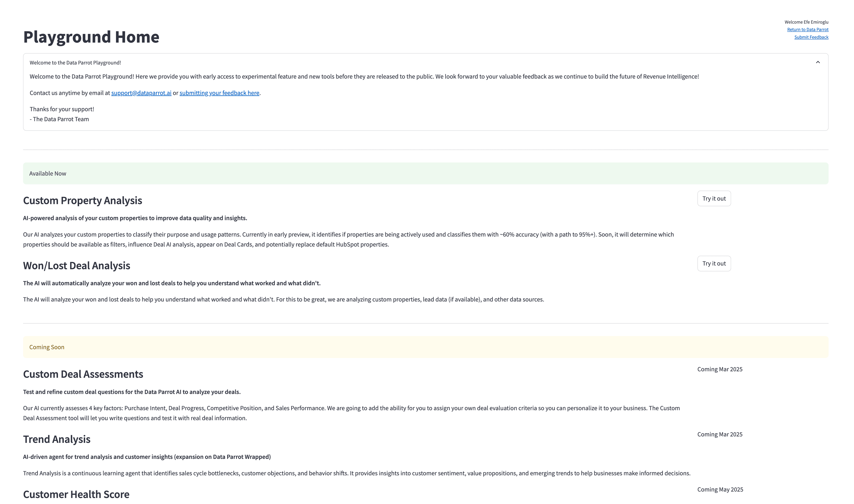Viewport: 854px width, 504px height.
Task: Click '- The Data Parrot Team' signature
Action: click(x=59, y=119)
